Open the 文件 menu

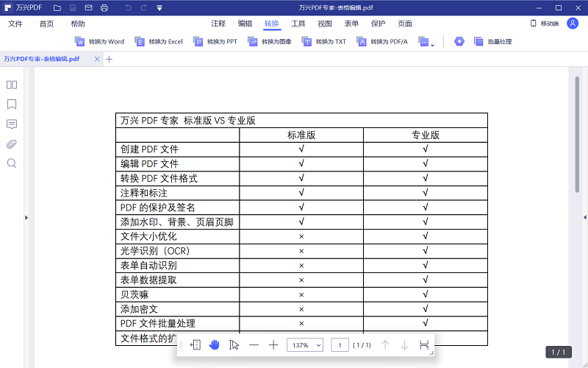tap(15, 24)
